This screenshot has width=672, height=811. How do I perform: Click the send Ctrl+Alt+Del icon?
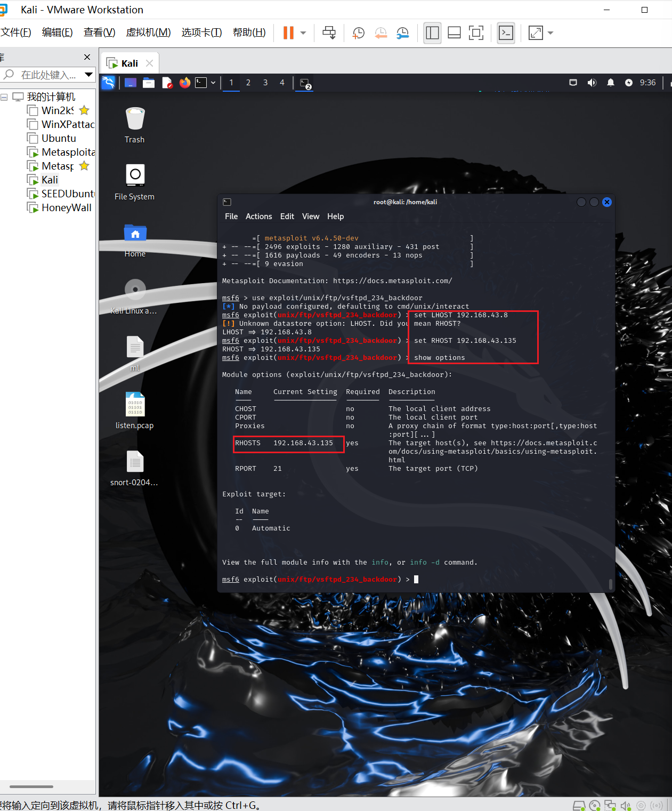tap(329, 33)
